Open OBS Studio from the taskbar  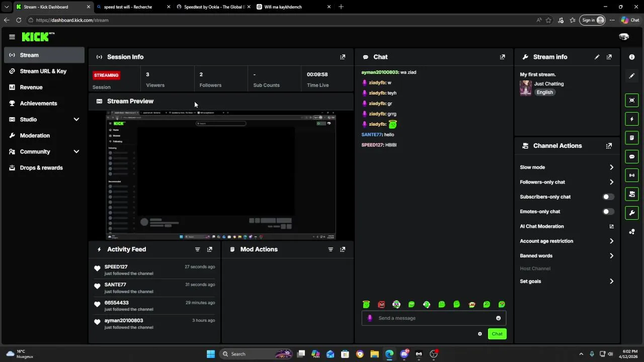(434, 354)
